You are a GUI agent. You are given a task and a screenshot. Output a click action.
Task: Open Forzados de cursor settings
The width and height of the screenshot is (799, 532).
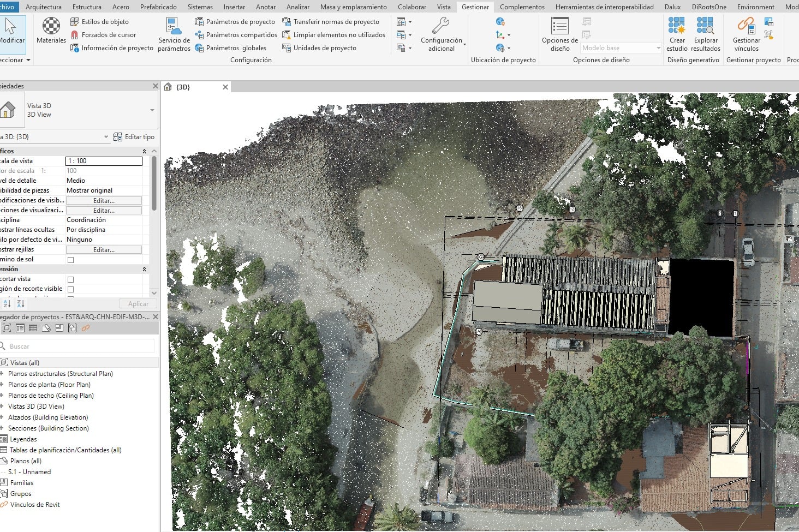103,35
